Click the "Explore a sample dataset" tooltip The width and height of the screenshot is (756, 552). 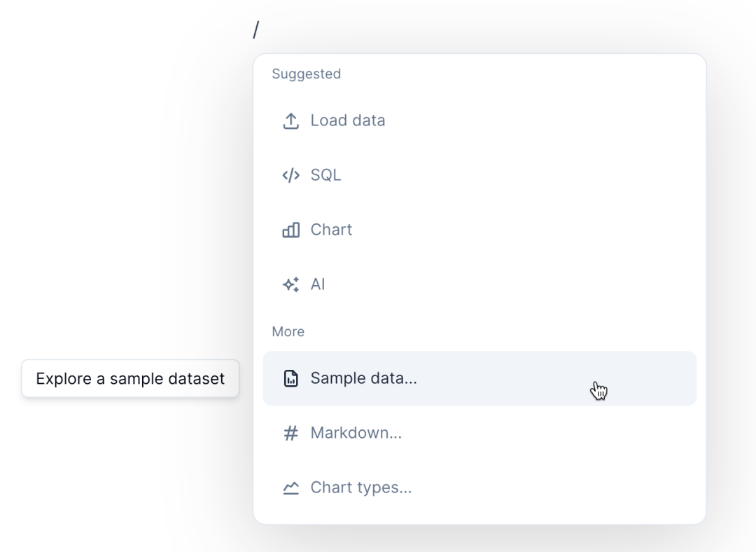point(130,379)
